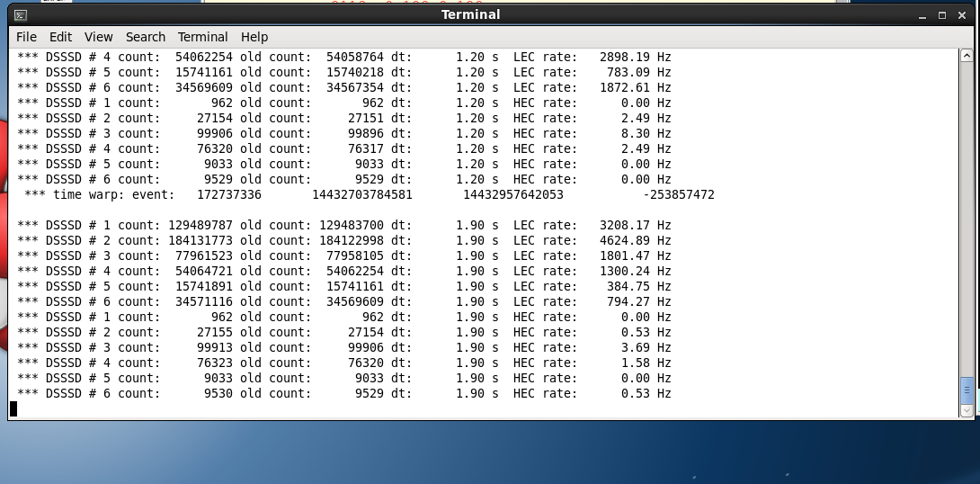Click the HEC rate 1.58 Hz
Viewport: 980px width, 484px height.
(x=646, y=363)
